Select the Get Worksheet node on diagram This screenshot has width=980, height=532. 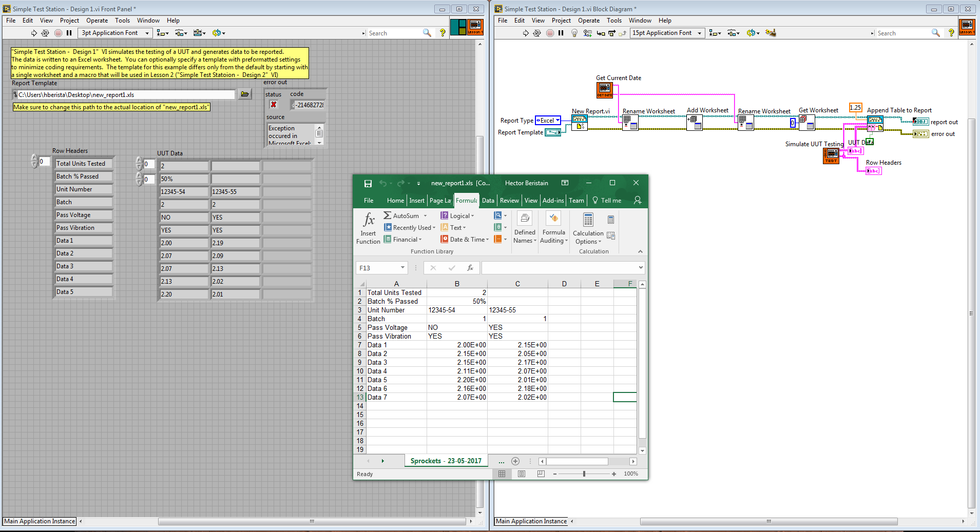tap(806, 123)
